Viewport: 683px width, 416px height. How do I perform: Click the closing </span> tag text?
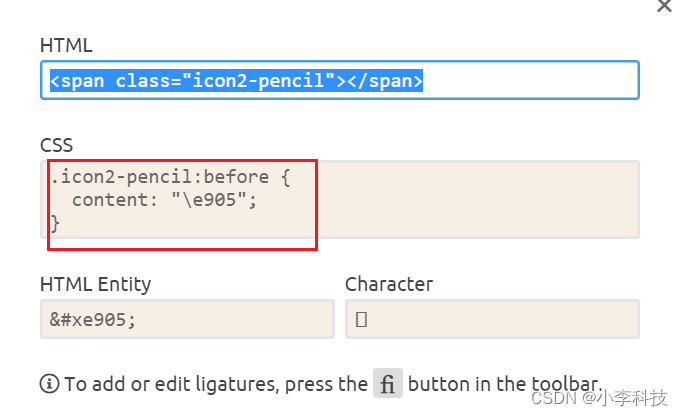[x=390, y=80]
